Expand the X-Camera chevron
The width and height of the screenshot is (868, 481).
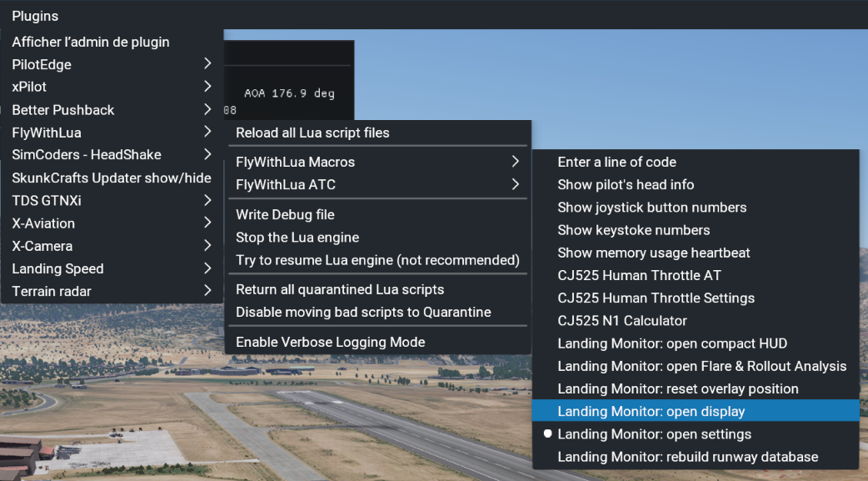207,245
